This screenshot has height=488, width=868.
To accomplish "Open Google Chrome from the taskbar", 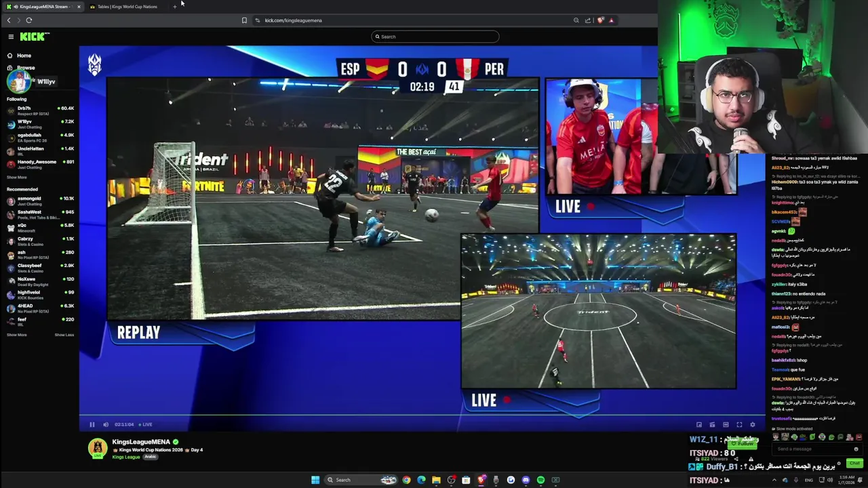I will (406, 480).
